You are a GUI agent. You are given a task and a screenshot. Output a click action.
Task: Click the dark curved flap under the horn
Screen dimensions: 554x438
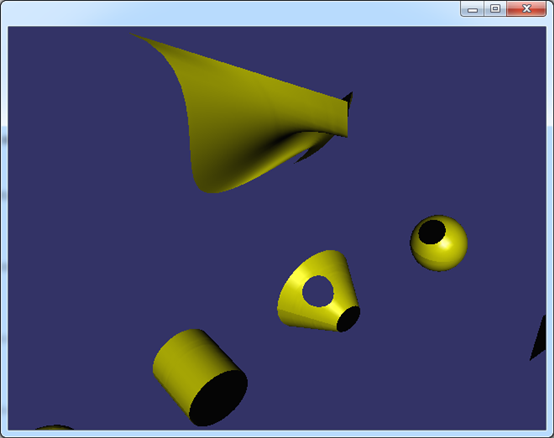(314, 149)
